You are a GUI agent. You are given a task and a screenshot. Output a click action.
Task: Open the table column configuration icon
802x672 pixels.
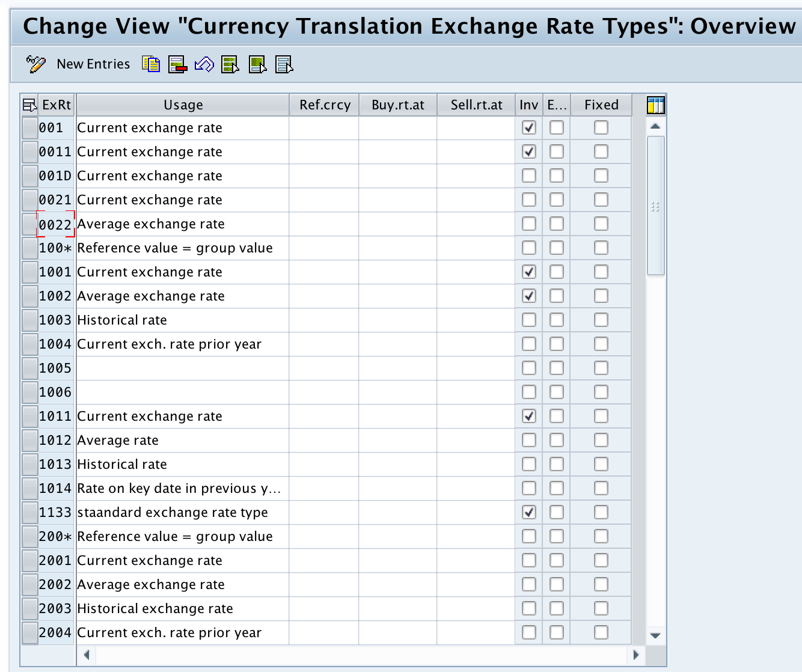655,105
